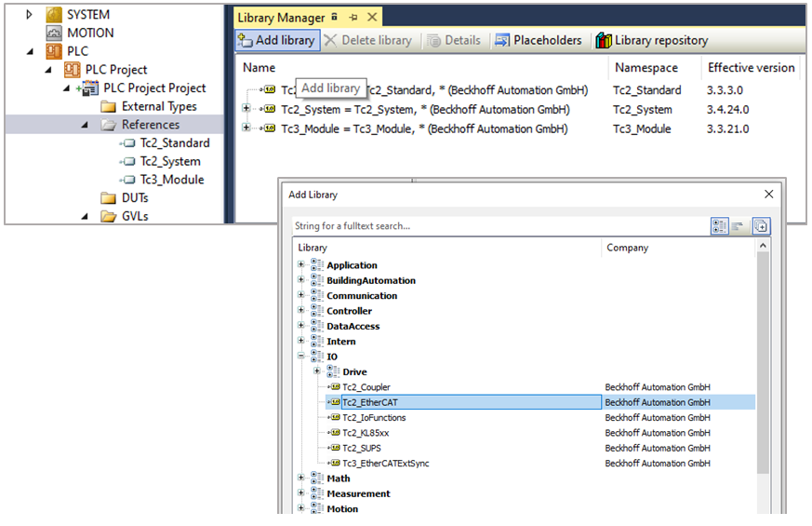Expand the Intern category
The width and height of the screenshot is (812, 526).
point(300,341)
